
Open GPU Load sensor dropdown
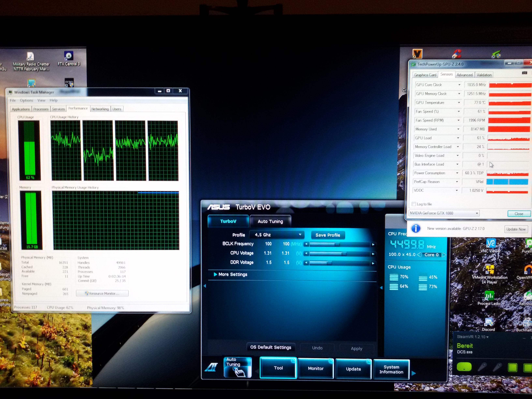coord(458,138)
